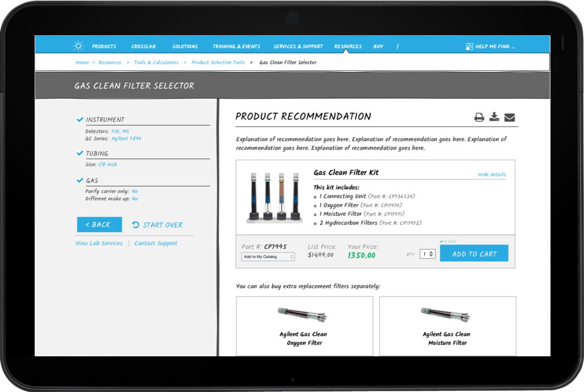Click your price 1350.00
584x392 pixels.
pyautogui.click(x=361, y=255)
